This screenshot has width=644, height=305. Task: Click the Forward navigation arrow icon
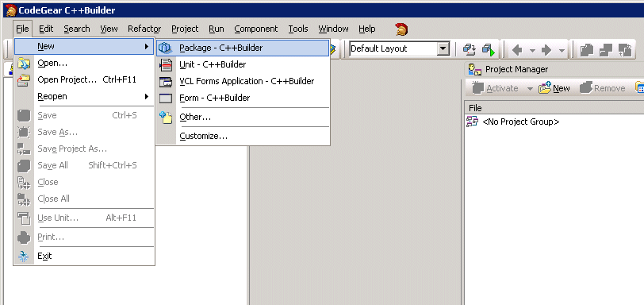[546, 50]
